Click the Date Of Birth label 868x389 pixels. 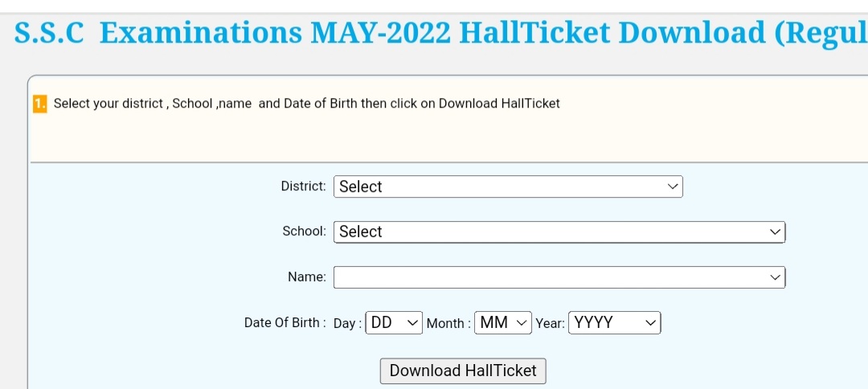point(285,322)
